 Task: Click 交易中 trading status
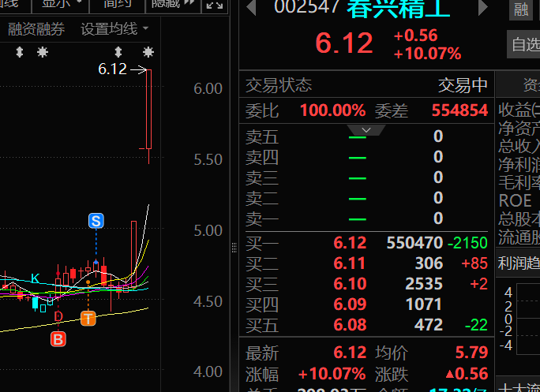coord(463,85)
